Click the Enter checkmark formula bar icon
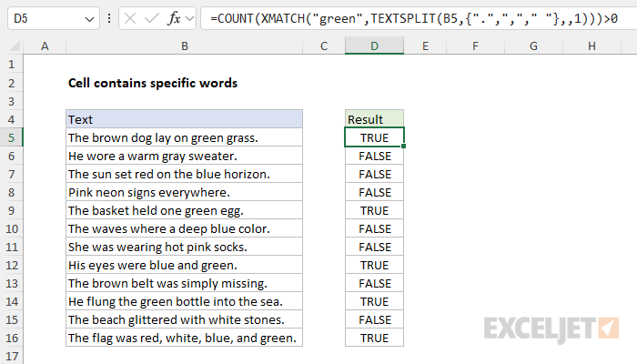637x364 pixels. [x=152, y=18]
